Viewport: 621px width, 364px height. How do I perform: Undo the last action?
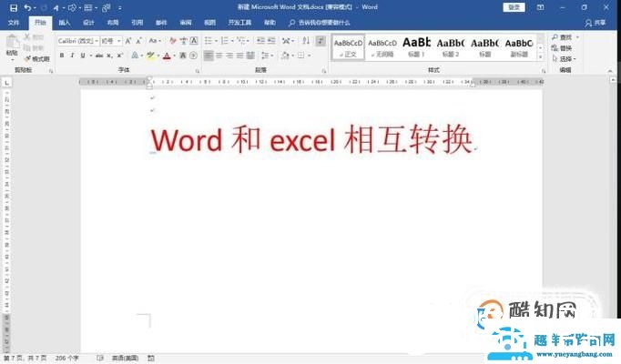[27, 7]
